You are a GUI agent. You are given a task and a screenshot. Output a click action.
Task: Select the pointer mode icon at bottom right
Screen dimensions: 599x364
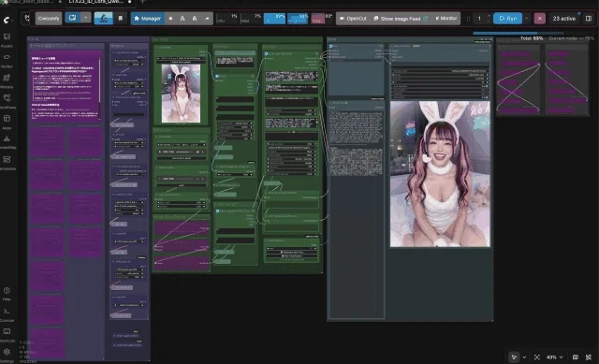(514, 357)
